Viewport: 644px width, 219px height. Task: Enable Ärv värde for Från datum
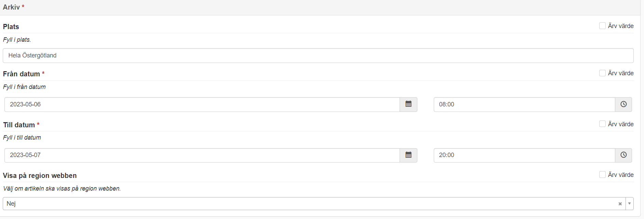(602, 73)
